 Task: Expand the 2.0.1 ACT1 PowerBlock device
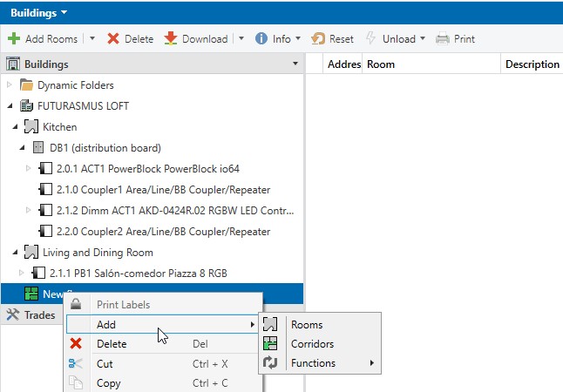click(x=28, y=168)
